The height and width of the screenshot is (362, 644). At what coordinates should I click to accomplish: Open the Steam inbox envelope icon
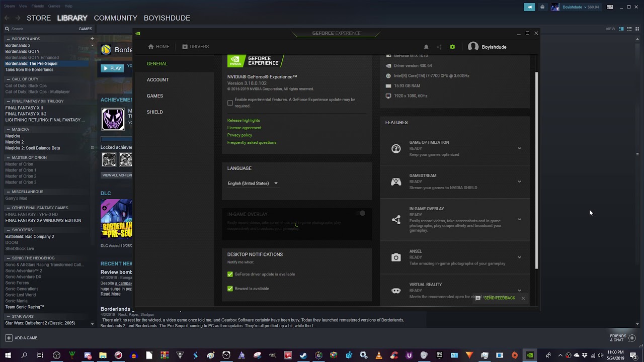[542, 7]
